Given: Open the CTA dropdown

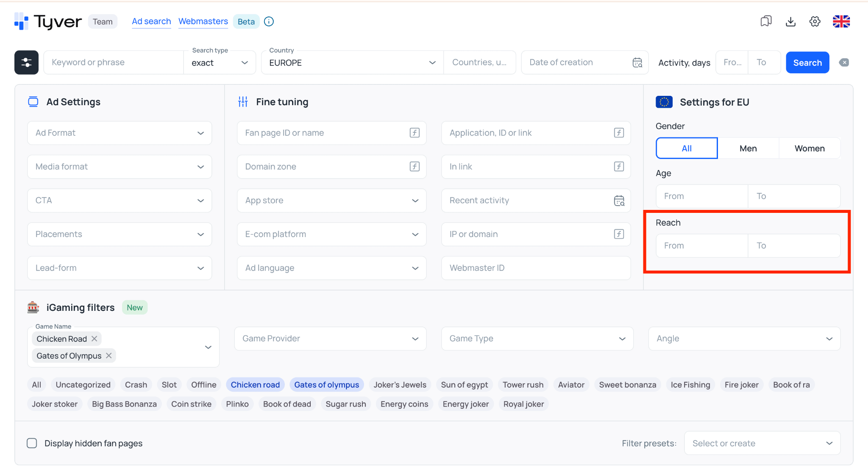Looking at the screenshot, I should (120, 200).
